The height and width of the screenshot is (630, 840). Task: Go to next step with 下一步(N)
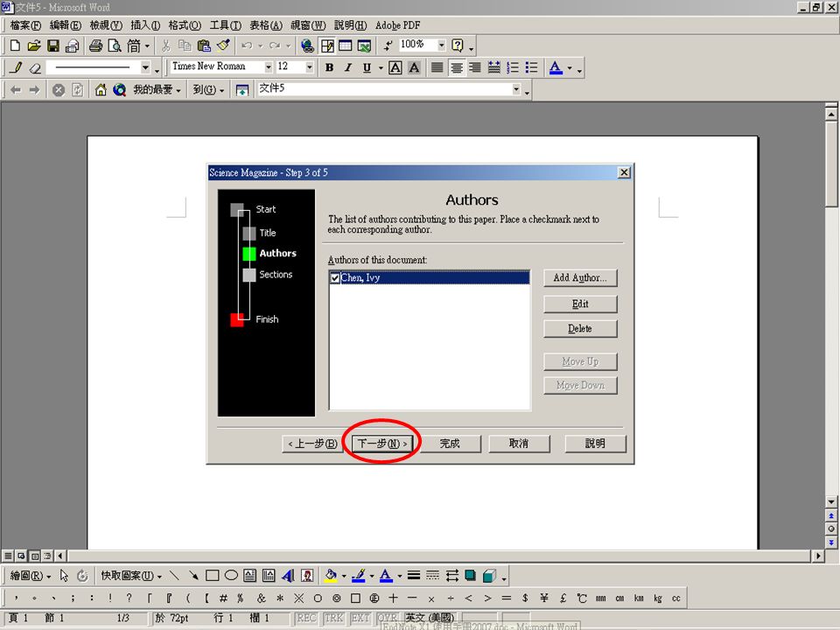(382, 444)
